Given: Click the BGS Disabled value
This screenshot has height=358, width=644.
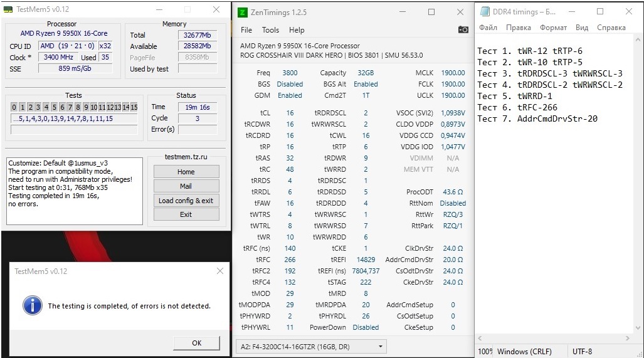Looking at the screenshot, I should tap(290, 84).
